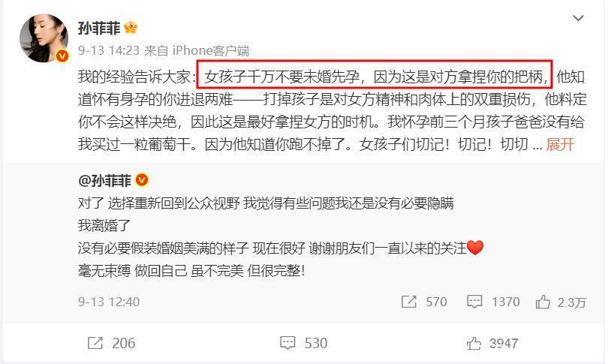Viewport: 605px width, 364px height.
Task: Open the 孙菲菲 profile avatar photo
Action: click(44, 38)
